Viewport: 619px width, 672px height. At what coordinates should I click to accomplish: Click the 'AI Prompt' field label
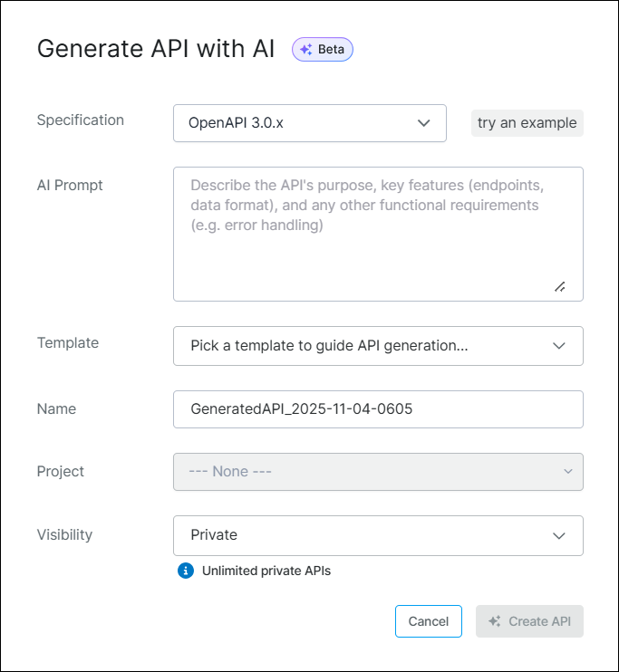pos(70,185)
